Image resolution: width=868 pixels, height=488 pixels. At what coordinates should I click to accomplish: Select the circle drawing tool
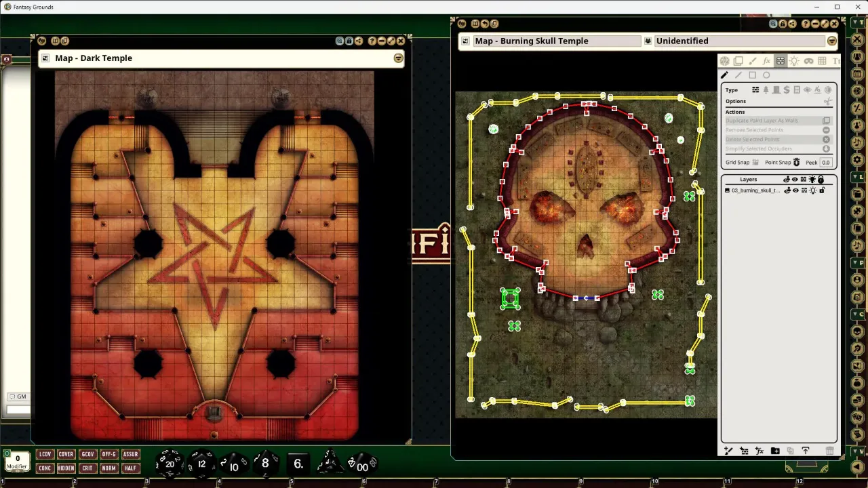[766, 75]
